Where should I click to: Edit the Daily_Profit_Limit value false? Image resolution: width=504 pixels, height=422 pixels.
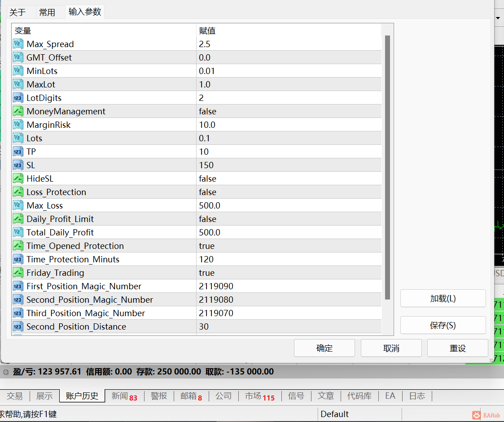pyautogui.click(x=289, y=219)
